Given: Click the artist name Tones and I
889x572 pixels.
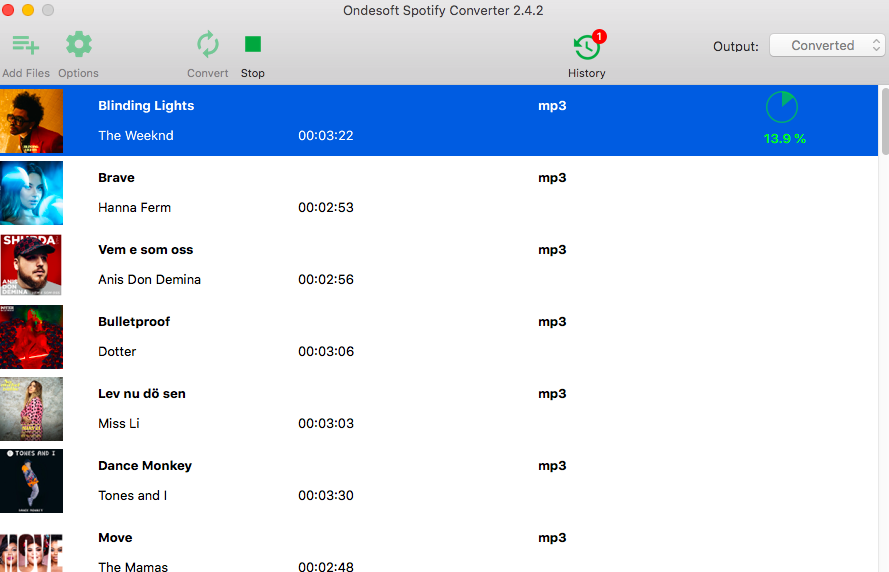Looking at the screenshot, I should point(133,495).
